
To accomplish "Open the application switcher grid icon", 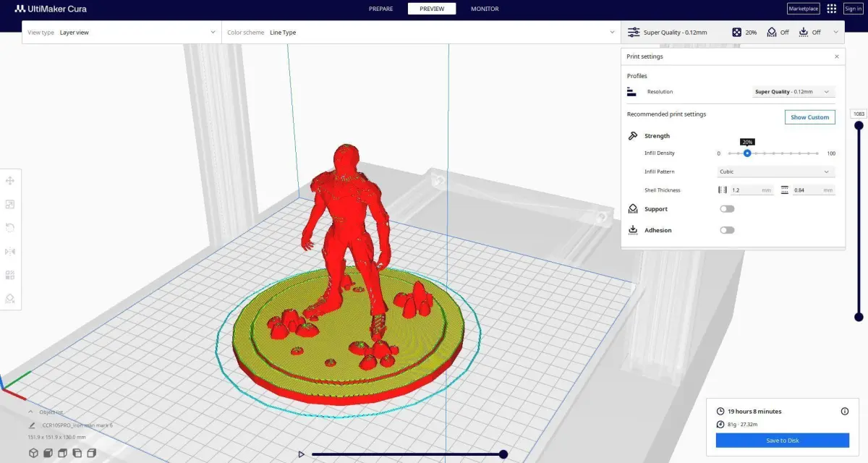I will [832, 9].
